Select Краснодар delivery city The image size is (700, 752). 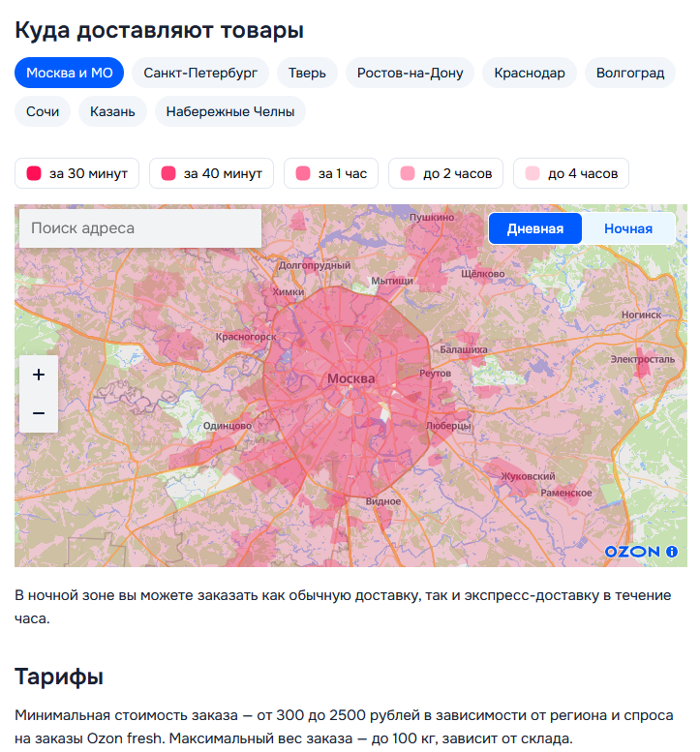coord(530,73)
